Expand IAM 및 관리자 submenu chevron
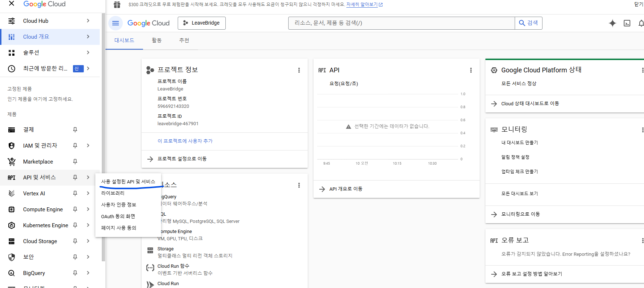644x288 pixels. coord(88,145)
